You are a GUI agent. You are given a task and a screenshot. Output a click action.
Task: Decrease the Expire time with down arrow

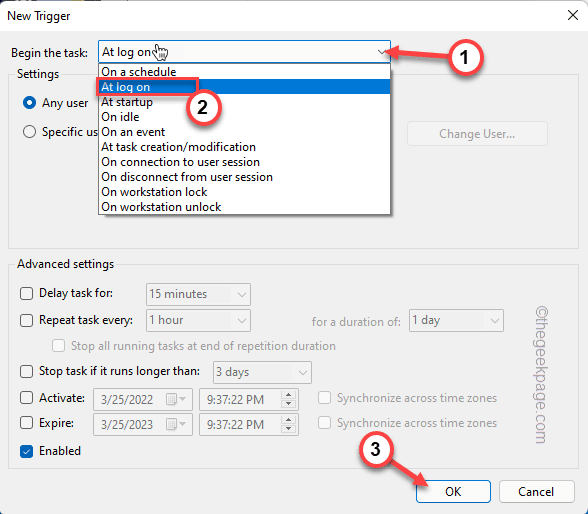click(288, 429)
